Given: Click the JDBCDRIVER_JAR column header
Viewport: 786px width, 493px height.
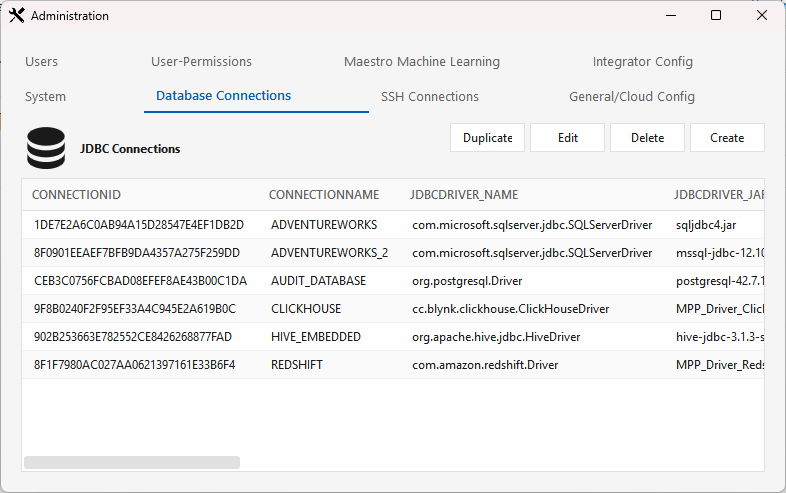Looking at the screenshot, I should click(x=718, y=195).
